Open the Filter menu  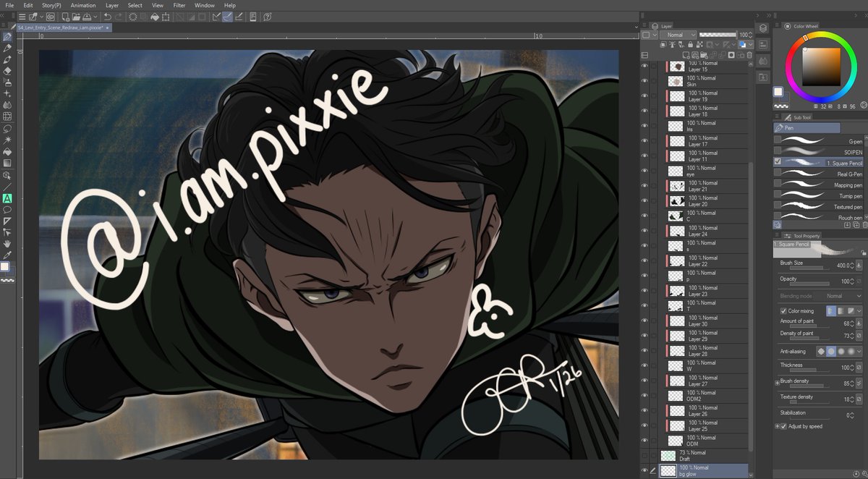click(x=179, y=4)
